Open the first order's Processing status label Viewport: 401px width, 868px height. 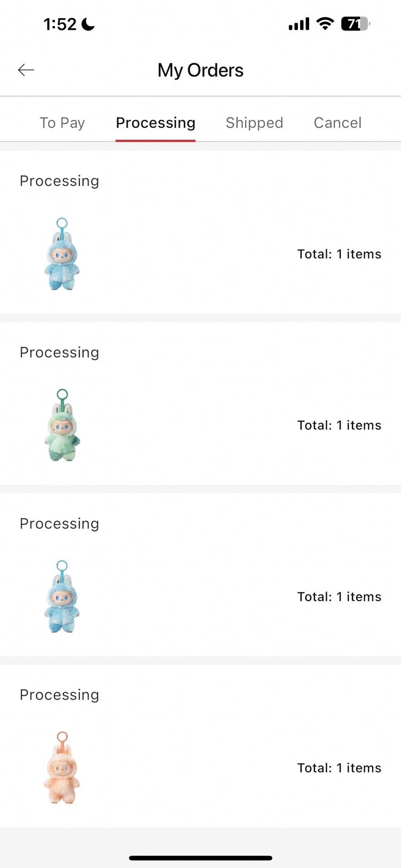59,181
